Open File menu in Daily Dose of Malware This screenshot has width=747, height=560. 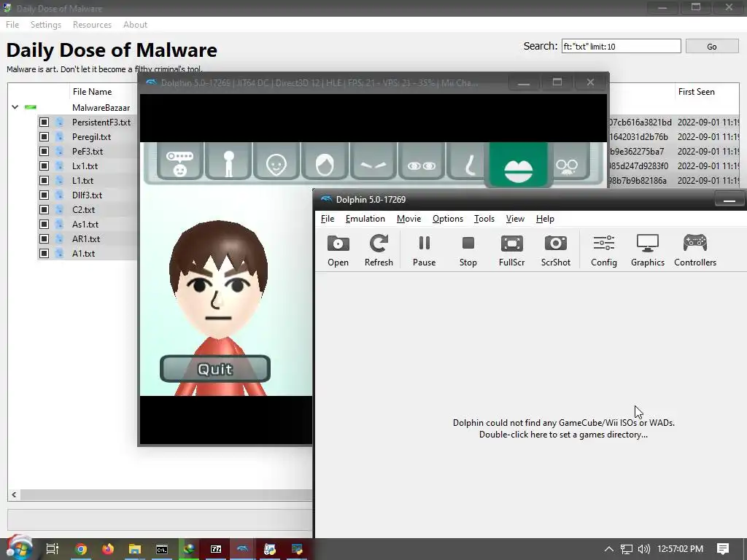(12, 25)
